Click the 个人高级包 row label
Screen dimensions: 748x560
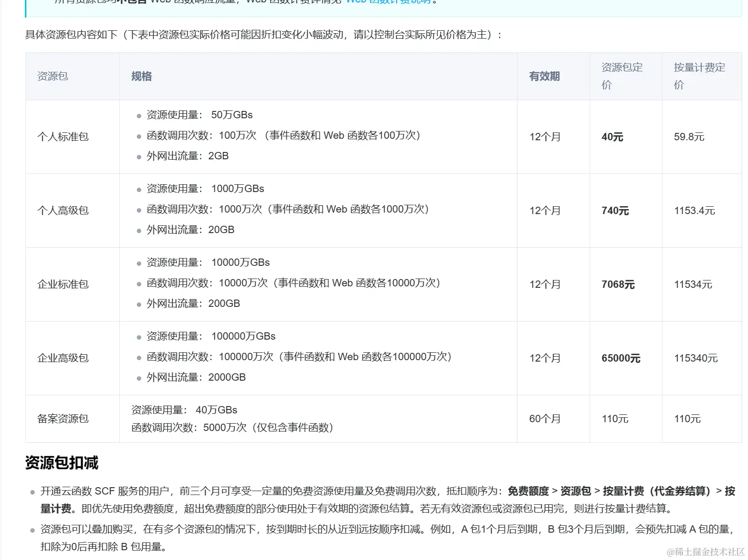coord(63,211)
